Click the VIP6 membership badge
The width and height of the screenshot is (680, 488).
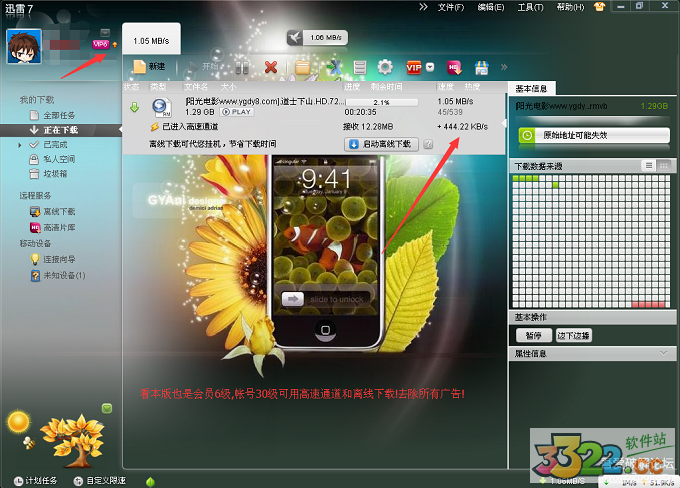[100, 44]
